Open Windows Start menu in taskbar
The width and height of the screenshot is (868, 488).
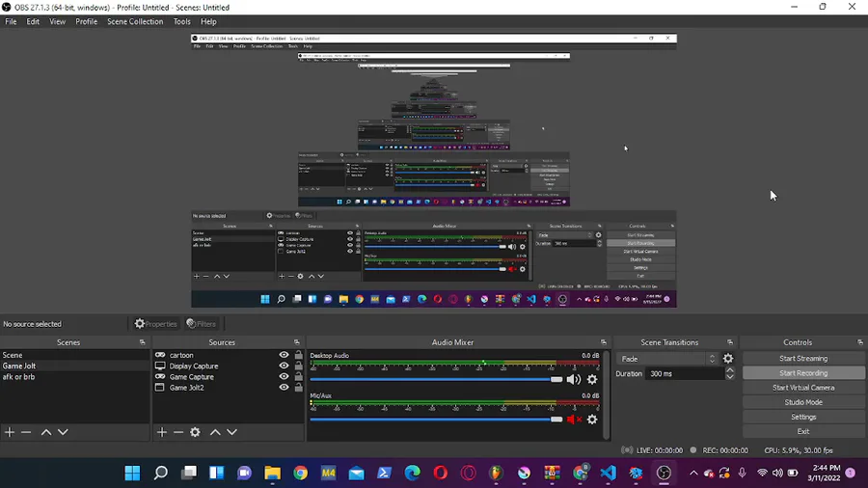(x=132, y=474)
